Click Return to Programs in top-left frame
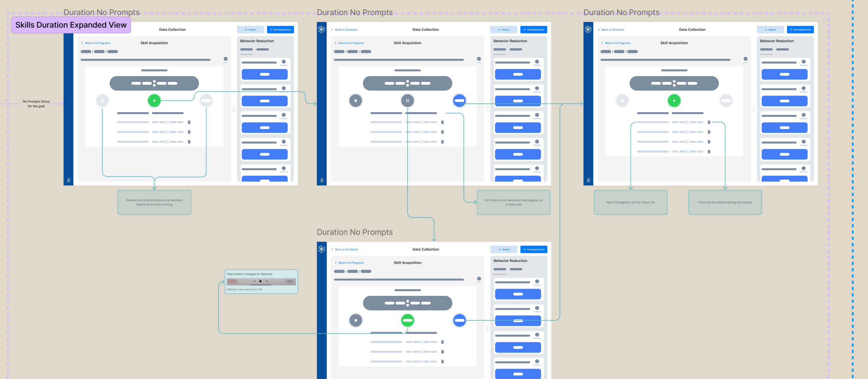 click(x=96, y=43)
